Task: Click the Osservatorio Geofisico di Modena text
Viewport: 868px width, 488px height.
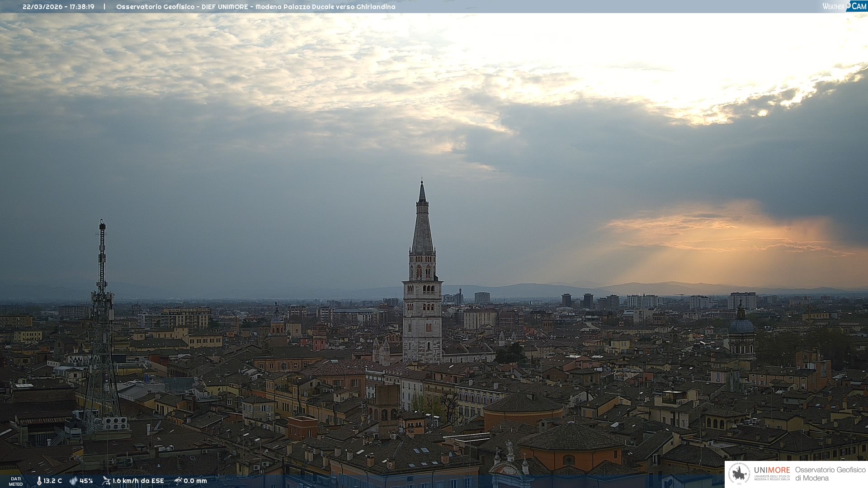Action: [x=830, y=474]
